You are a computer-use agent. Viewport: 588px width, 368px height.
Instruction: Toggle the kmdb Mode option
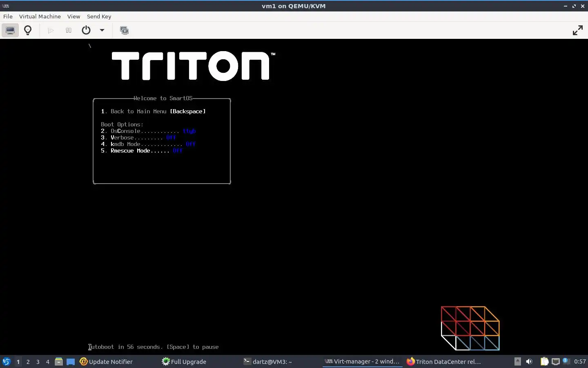pyautogui.click(x=148, y=144)
